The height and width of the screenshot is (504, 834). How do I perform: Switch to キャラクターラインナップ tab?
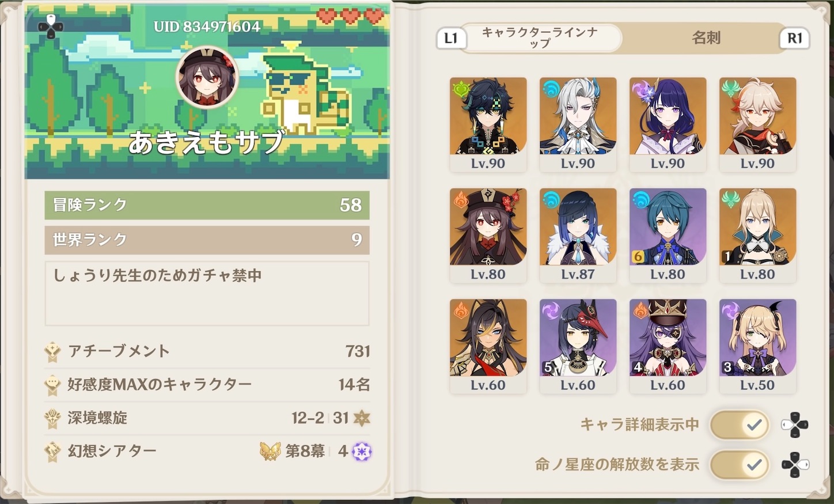[540, 38]
